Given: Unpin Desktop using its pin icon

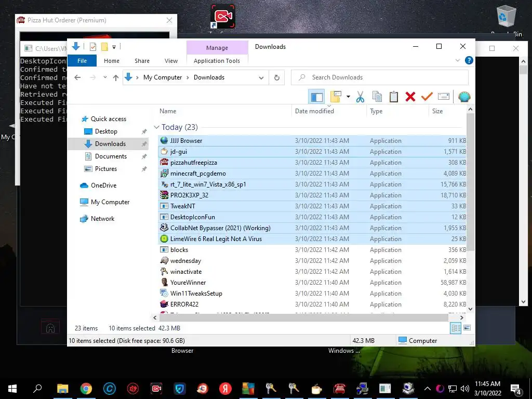Looking at the screenshot, I should [x=144, y=131].
